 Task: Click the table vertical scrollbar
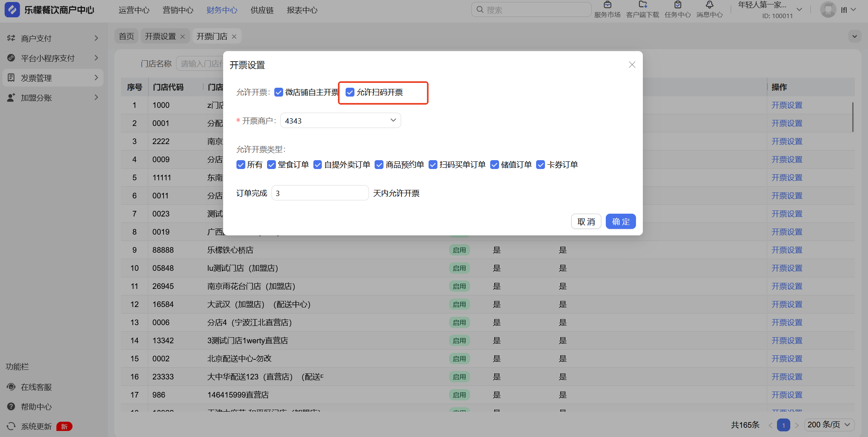click(x=853, y=117)
